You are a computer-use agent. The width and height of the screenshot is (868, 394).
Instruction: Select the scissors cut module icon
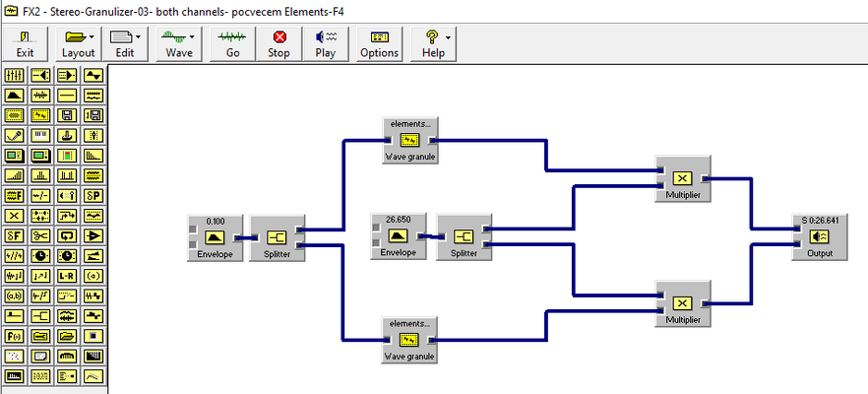pos(40,235)
